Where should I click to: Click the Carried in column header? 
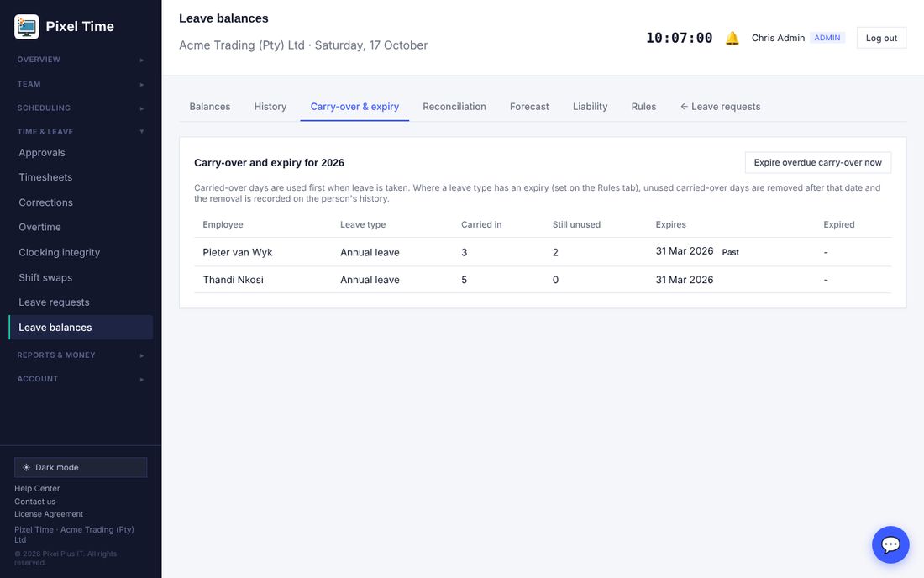point(481,224)
